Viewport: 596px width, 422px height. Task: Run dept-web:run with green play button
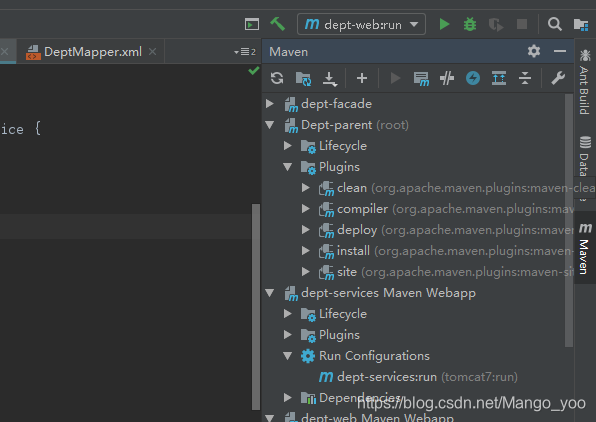coord(444,24)
